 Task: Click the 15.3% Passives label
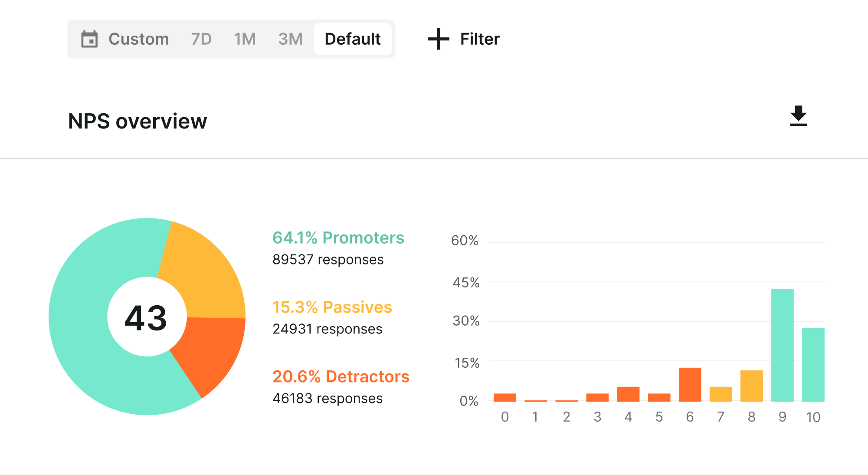point(332,307)
